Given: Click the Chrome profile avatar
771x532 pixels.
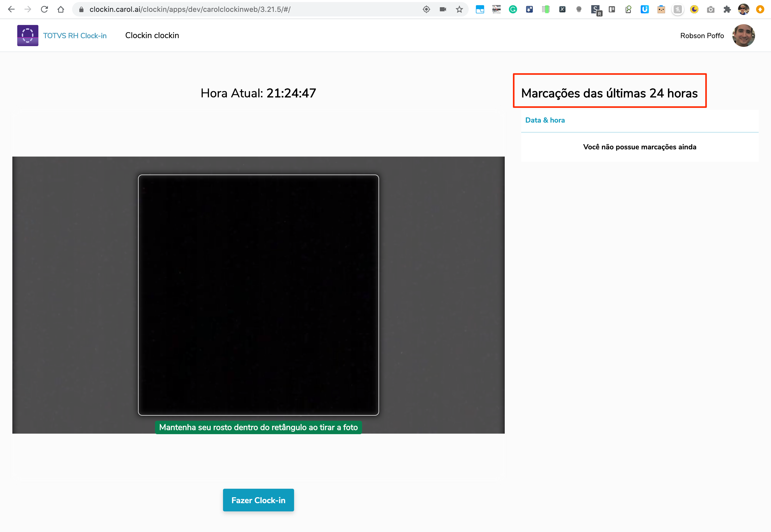Looking at the screenshot, I should point(743,9).
